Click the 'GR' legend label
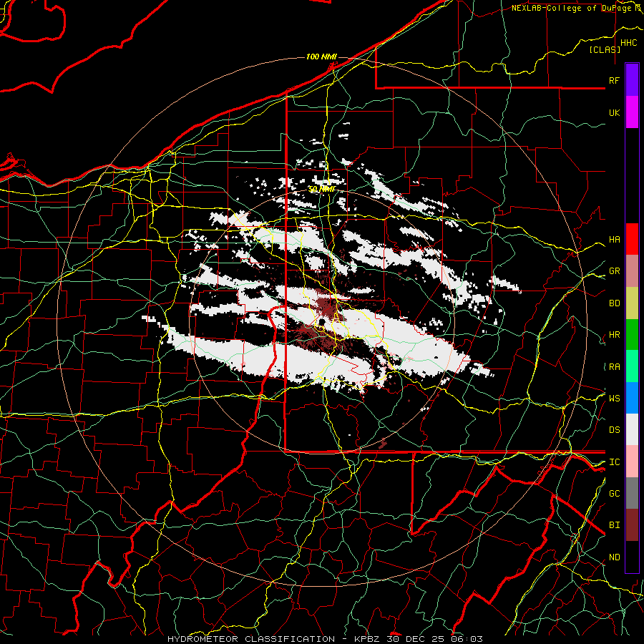Screen dimensions: 644x644 pos(614,271)
